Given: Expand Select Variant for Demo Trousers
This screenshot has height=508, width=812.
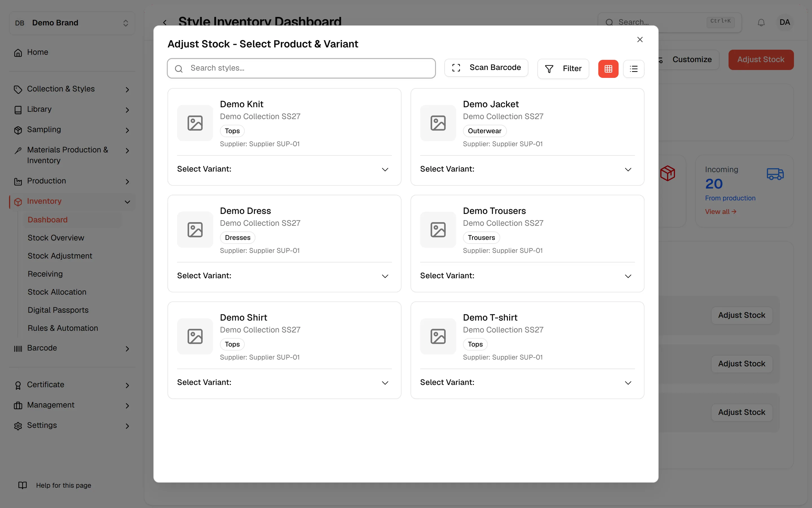Looking at the screenshot, I should pos(527,276).
